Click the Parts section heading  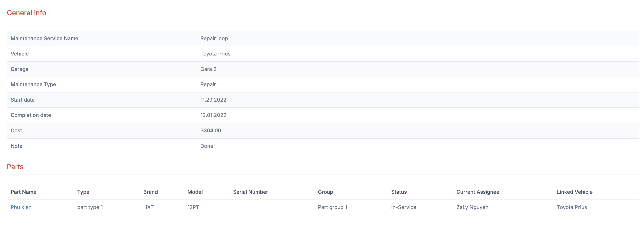pyautogui.click(x=15, y=167)
